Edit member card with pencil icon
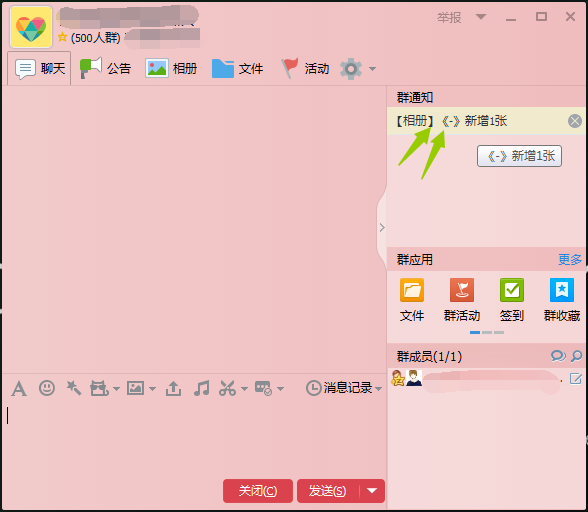Screen dimensions: 588x512 click(576, 379)
